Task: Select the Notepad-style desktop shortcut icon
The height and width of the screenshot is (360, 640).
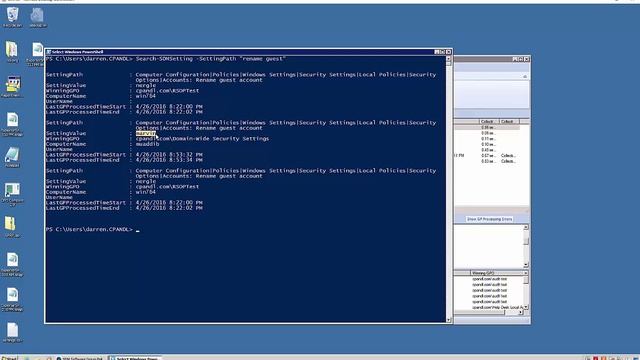Action: [12, 158]
